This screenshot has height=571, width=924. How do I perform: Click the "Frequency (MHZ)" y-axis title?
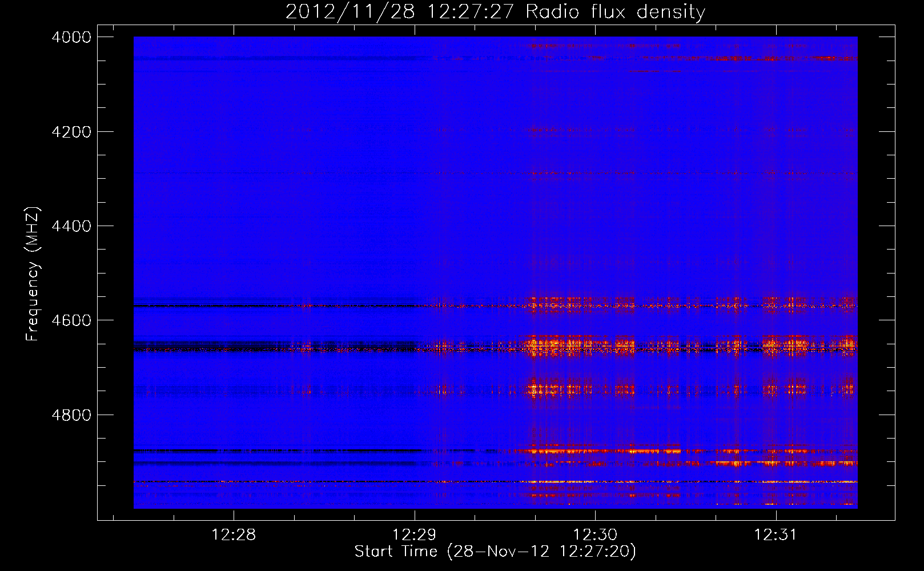(33, 274)
